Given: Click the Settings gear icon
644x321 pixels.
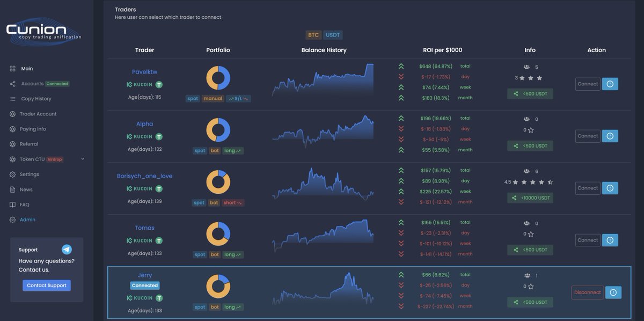Looking at the screenshot, I should pyautogui.click(x=12, y=174).
